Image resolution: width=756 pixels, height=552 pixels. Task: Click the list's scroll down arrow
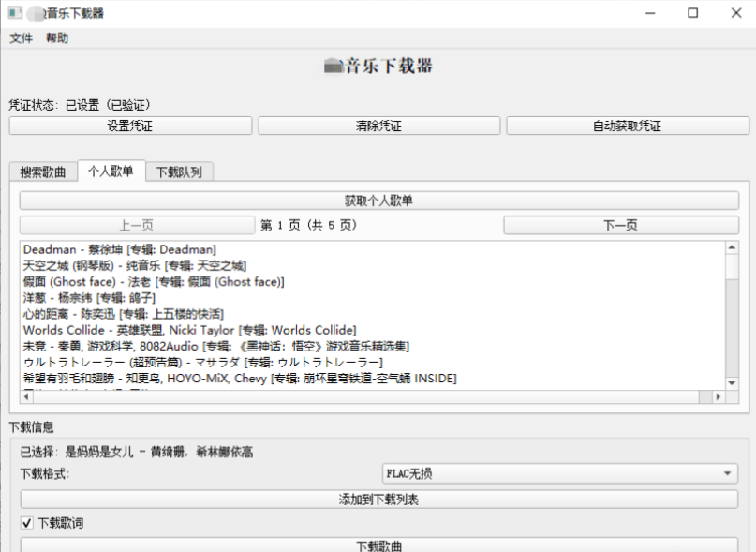pyautogui.click(x=733, y=382)
